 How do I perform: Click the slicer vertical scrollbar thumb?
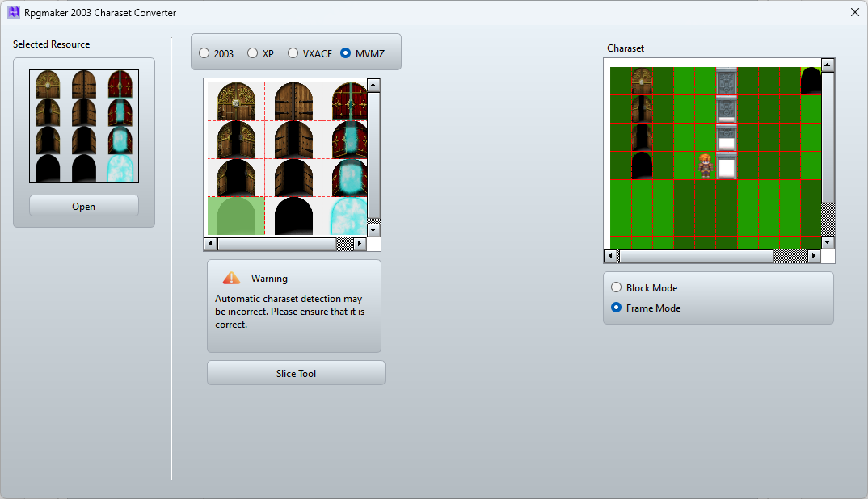coord(373,155)
